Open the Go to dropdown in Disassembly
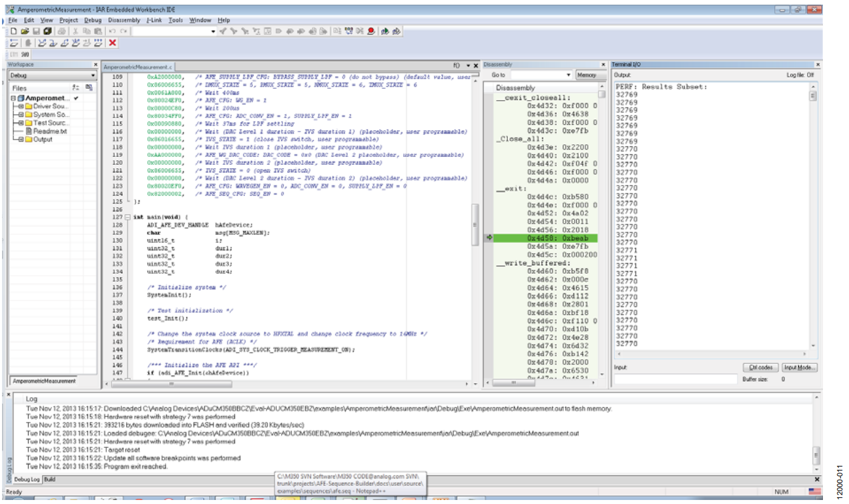Image resolution: width=849 pixels, height=504 pixels. [x=568, y=75]
